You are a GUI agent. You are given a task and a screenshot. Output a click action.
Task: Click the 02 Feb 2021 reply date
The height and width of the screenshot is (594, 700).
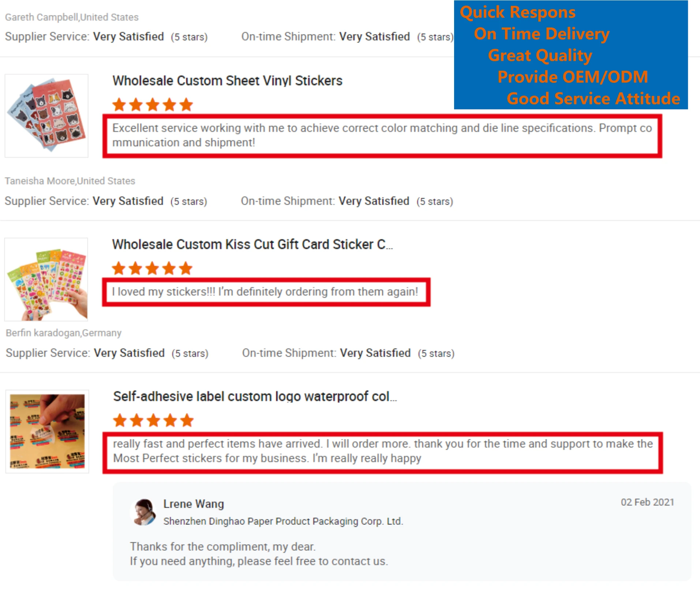(647, 502)
